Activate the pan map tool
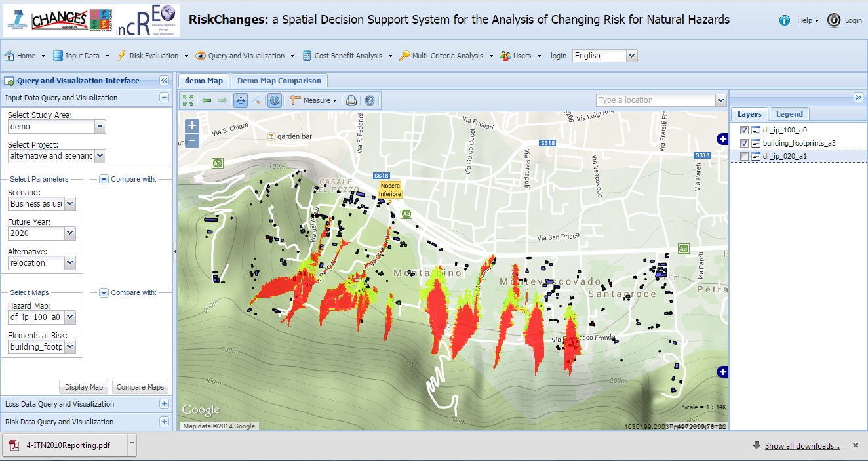This screenshot has height=461, width=868. [241, 100]
